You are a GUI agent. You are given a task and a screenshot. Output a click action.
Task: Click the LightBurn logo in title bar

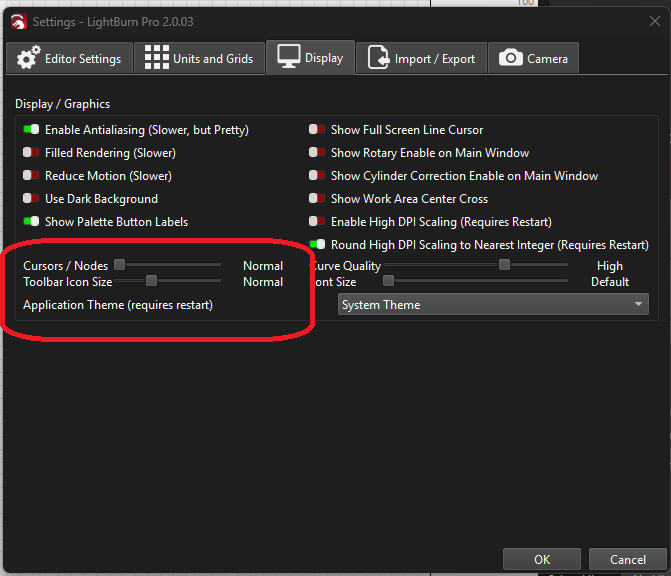18,21
